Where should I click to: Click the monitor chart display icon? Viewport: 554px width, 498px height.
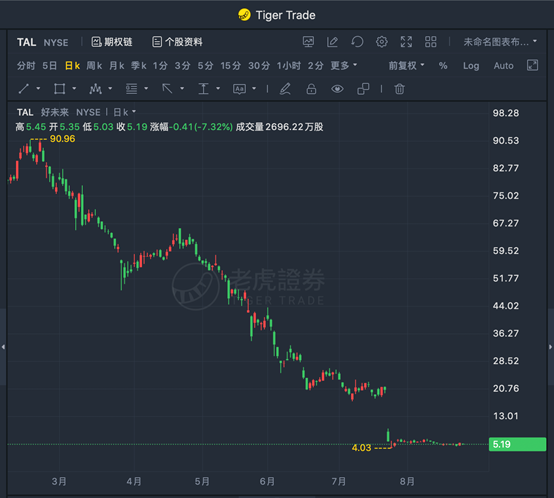point(308,42)
